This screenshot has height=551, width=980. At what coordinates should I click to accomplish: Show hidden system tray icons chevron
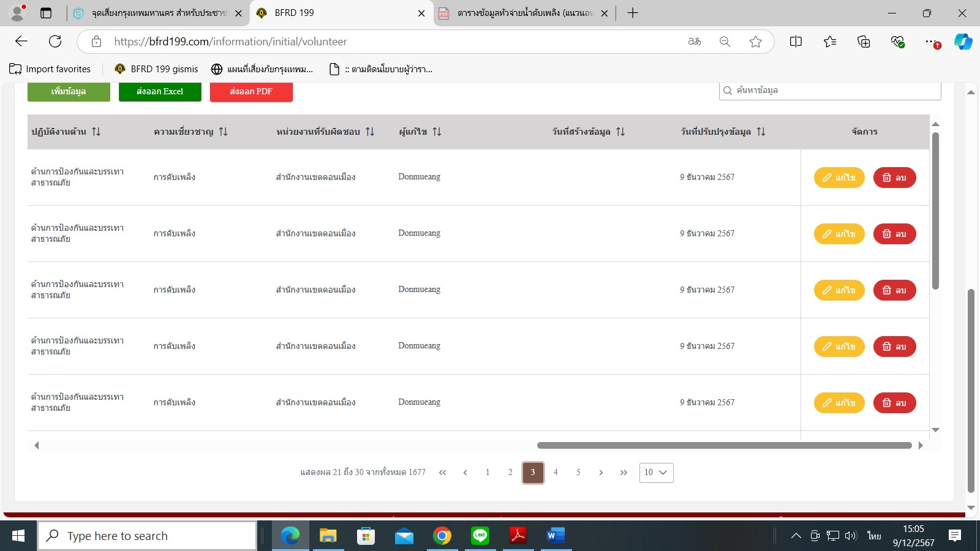tap(796, 536)
